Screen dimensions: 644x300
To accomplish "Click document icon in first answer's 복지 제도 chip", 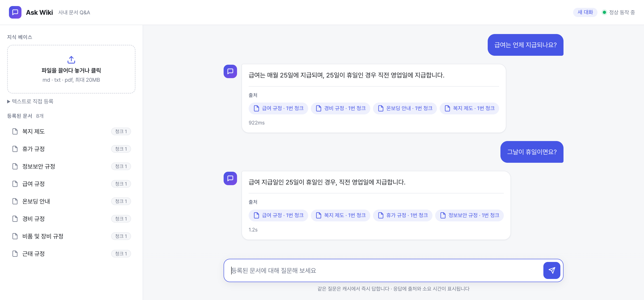I will coord(447,108).
